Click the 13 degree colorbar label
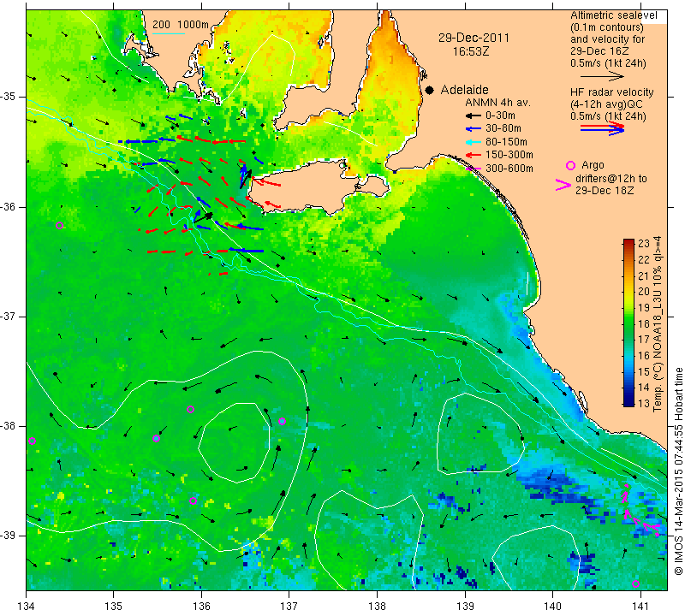 tap(644, 403)
